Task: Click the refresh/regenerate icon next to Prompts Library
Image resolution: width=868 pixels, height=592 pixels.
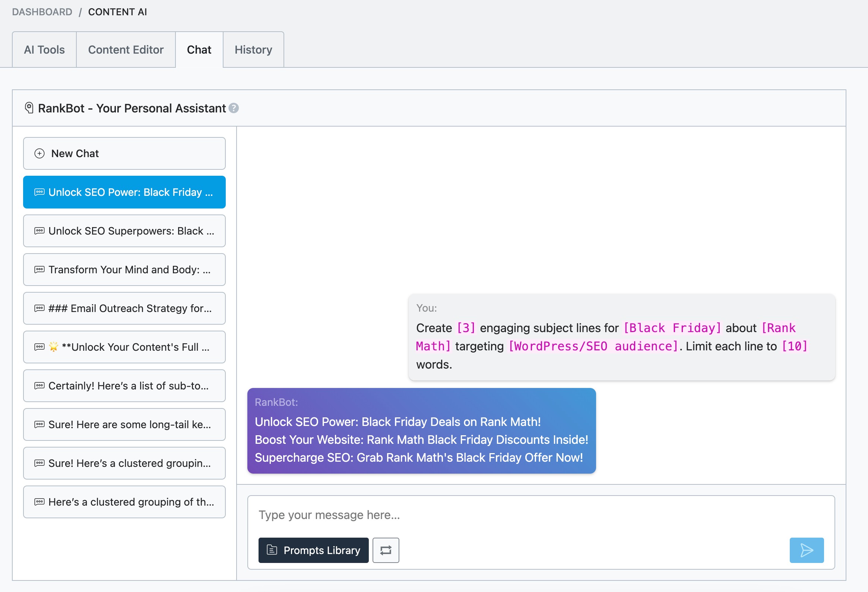Action: tap(386, 549)
